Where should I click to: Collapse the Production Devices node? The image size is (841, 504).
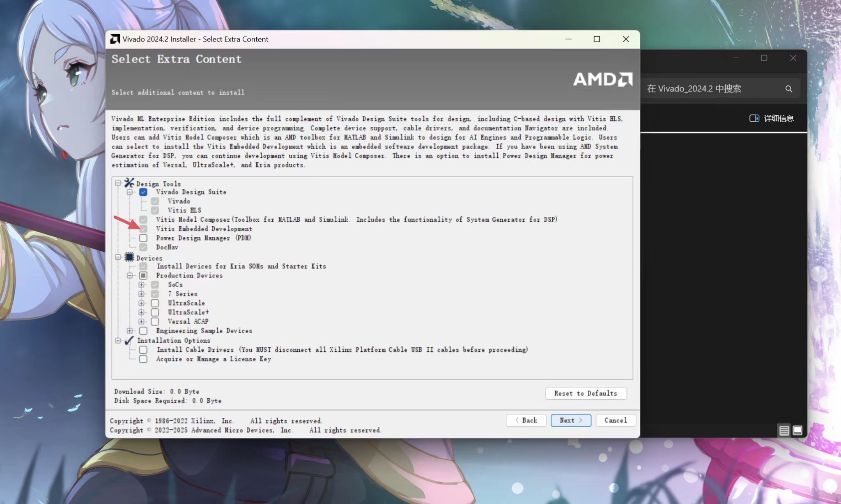click(x=130, y=275)
